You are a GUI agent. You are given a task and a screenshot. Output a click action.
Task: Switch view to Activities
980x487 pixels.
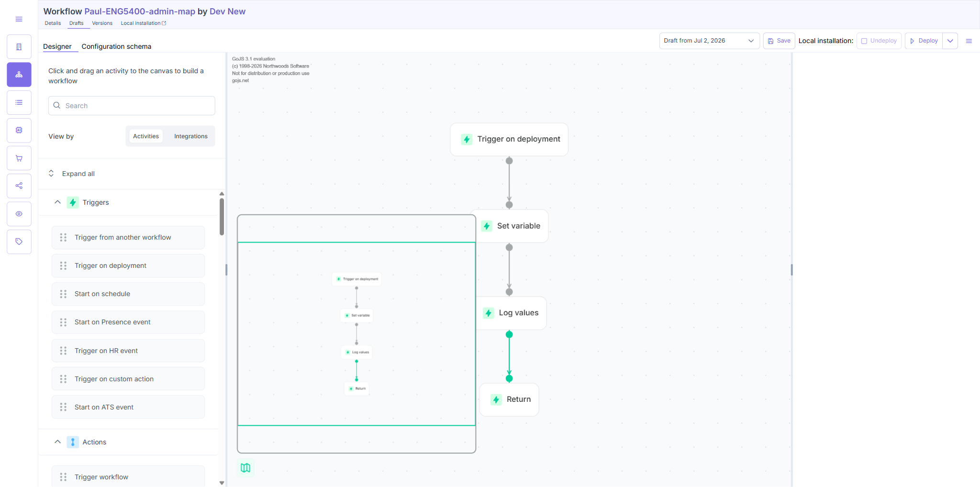pyautogui.click(x=146, y=136)
